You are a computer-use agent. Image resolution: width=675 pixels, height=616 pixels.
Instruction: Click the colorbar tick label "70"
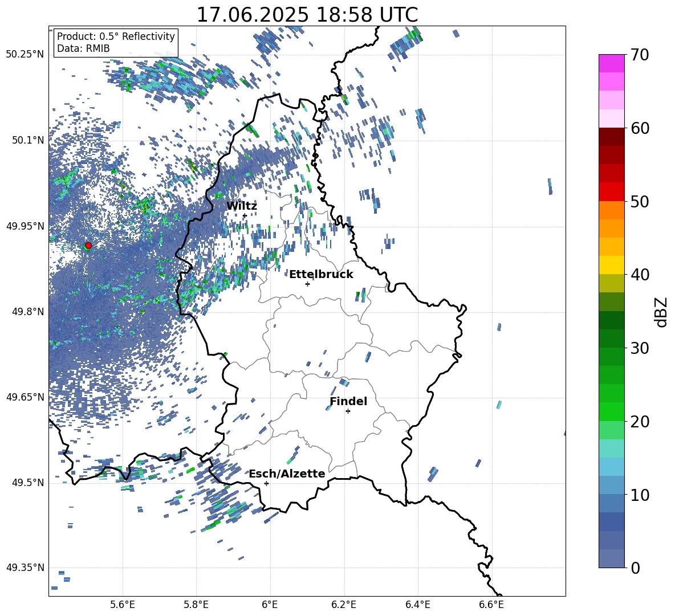(x=639, y=55)
